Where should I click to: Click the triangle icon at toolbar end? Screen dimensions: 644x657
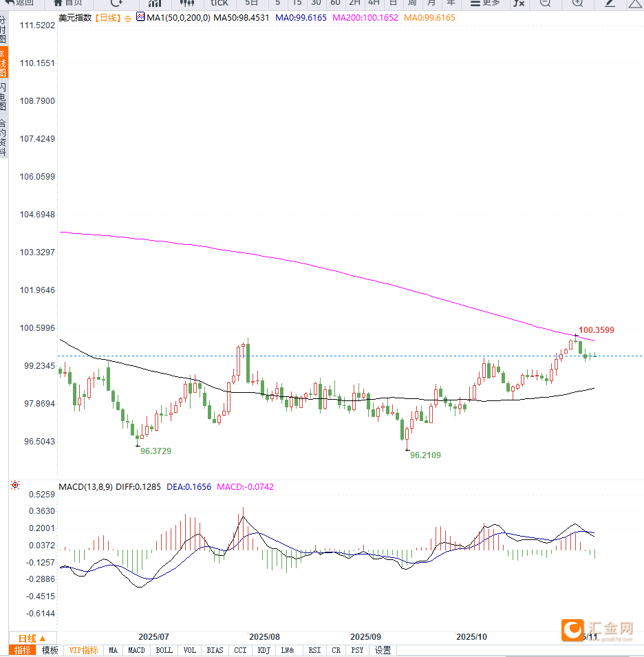click(x=636, y=3)
